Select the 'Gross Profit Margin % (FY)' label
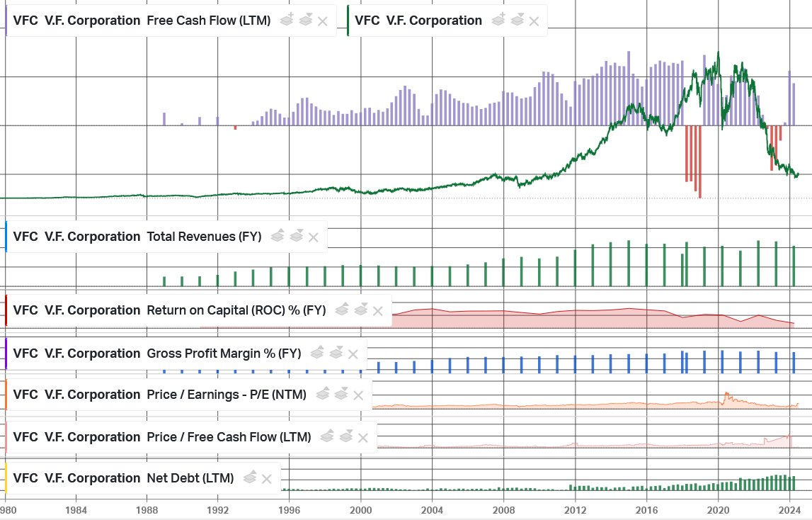This screenshot has height=520, width=812. pos(224,354)
